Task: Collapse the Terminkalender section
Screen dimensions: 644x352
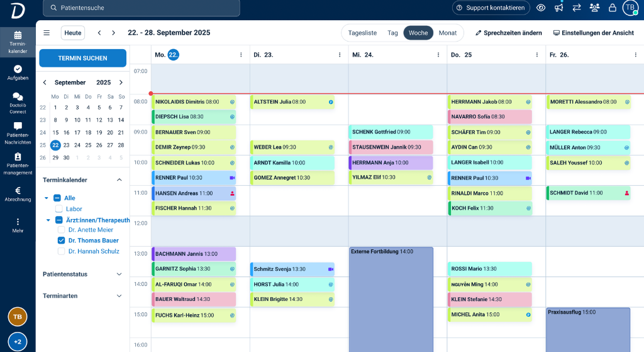Action: (119, 180)
